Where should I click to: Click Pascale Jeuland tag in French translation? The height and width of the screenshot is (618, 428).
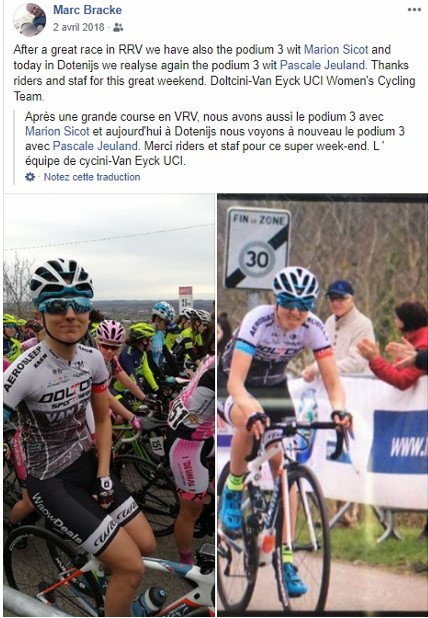95,146
